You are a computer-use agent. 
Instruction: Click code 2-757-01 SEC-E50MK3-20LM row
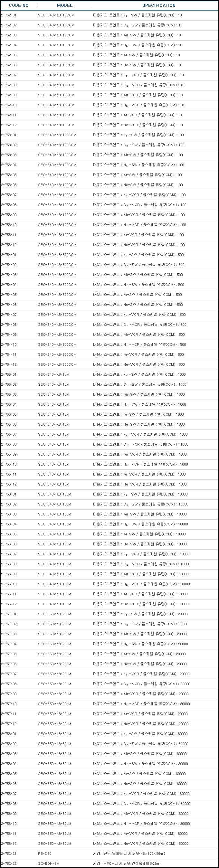tap(110, 614)
